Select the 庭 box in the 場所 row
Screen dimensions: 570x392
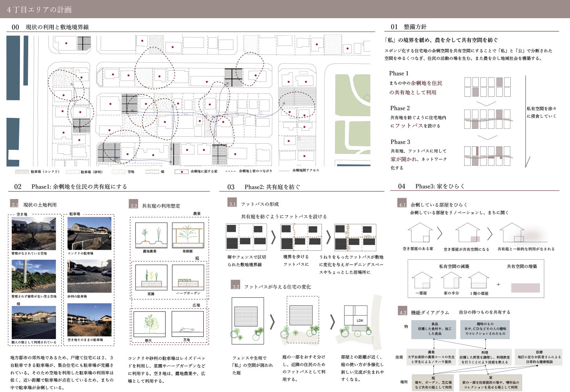click(433, 383)
